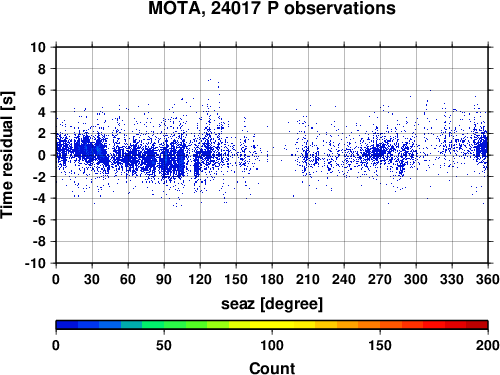
Task: Click the x-axis tick label 180
Action: click(x=272, y=279)
